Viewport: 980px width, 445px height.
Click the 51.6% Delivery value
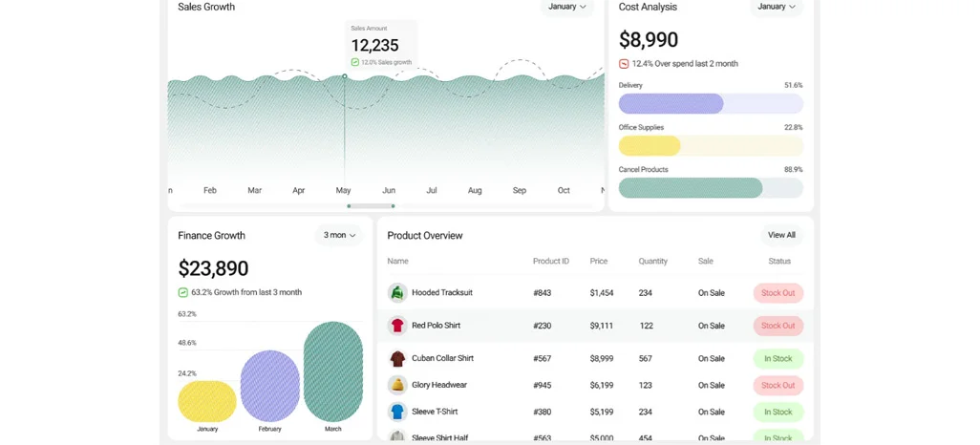click(x=793, y=85)
